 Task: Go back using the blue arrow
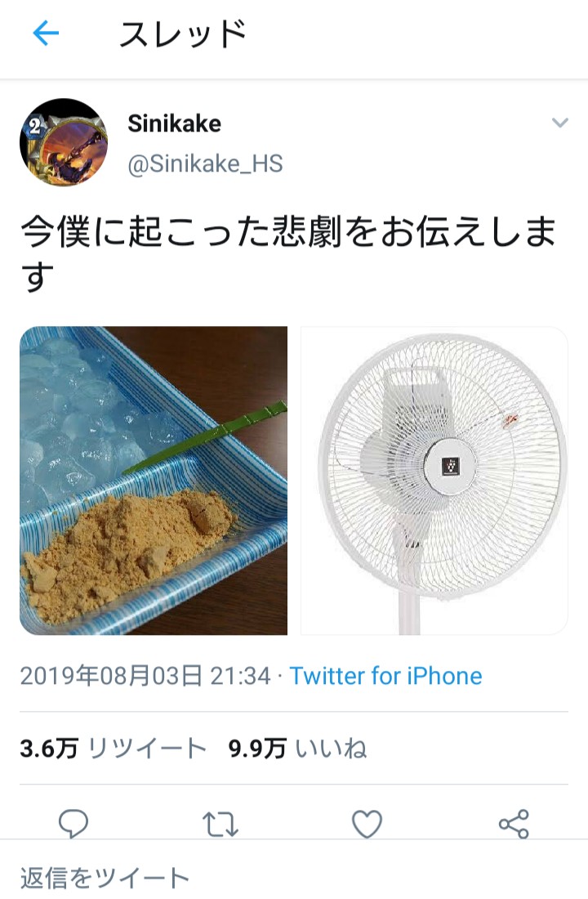point(46,34)
